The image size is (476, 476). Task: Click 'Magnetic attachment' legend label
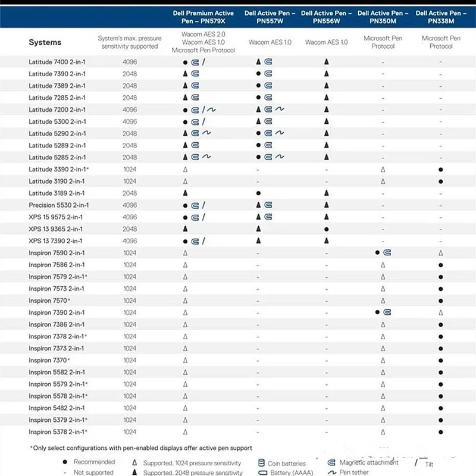pos(369,462)
